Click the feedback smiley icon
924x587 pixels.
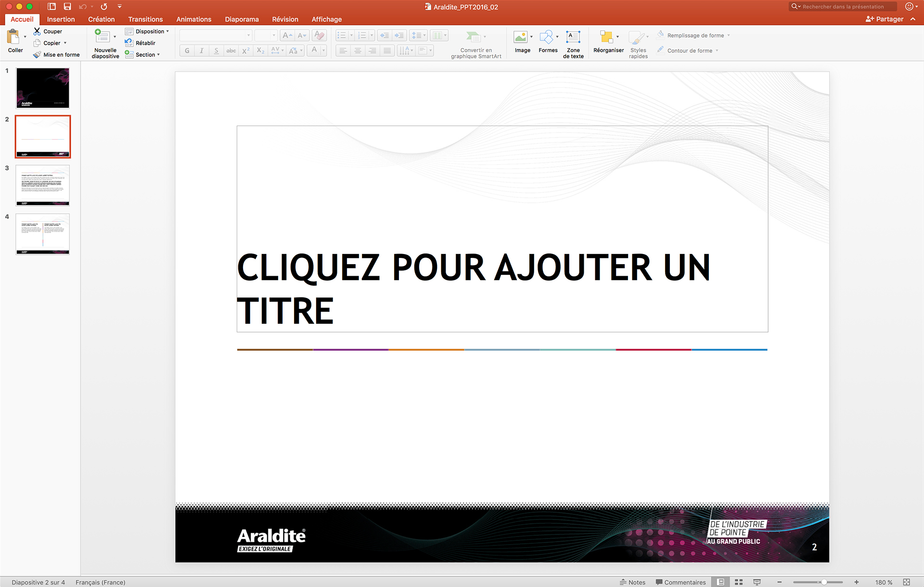909,6
